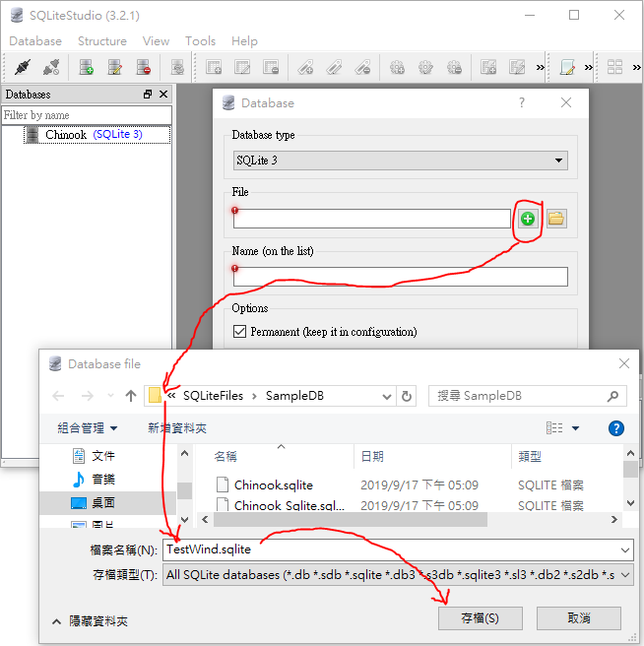This screenshot has width=644, height=646.
Task: Open the 組合管理 dropdown menu
Action: click(88, 428)
